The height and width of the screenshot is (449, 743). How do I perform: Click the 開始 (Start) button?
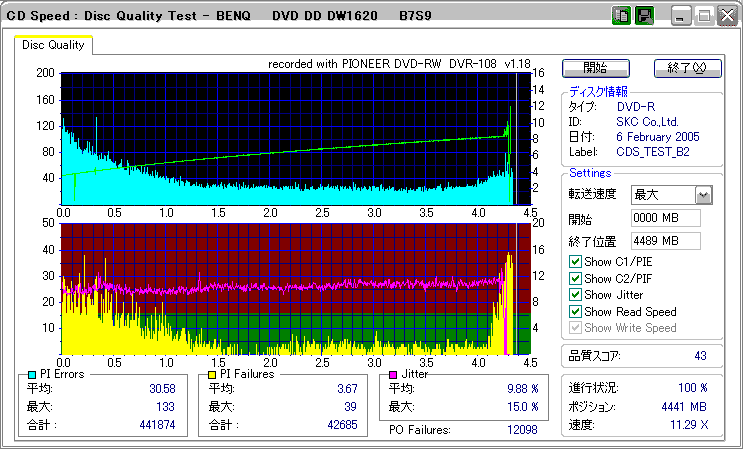[596, 68]
